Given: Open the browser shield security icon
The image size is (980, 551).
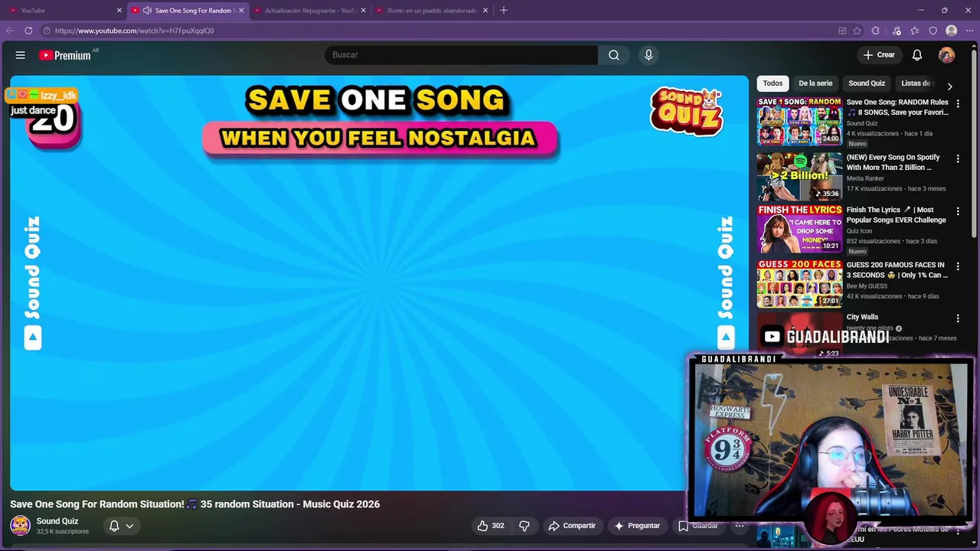Looking at the screenshot, I should coord(933,31).
